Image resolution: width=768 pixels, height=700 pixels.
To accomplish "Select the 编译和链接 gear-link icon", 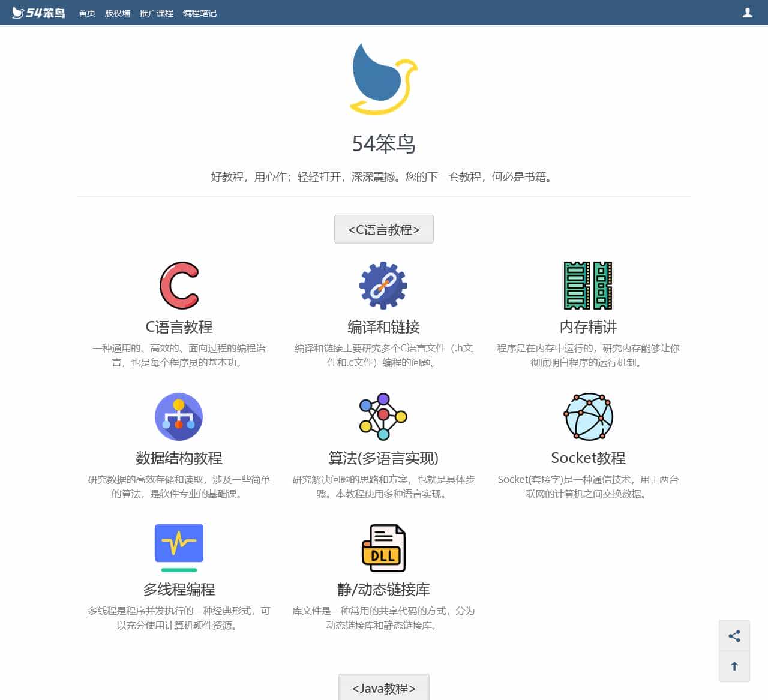I will click(x=383, y=286).
